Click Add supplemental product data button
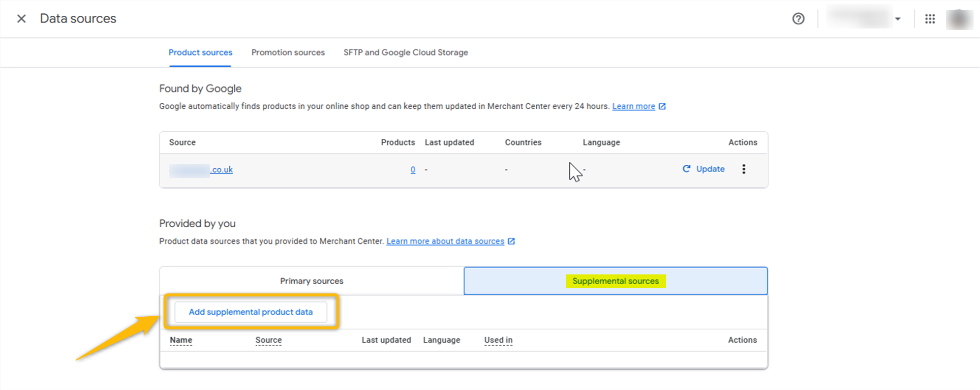 tap(250, 312)
